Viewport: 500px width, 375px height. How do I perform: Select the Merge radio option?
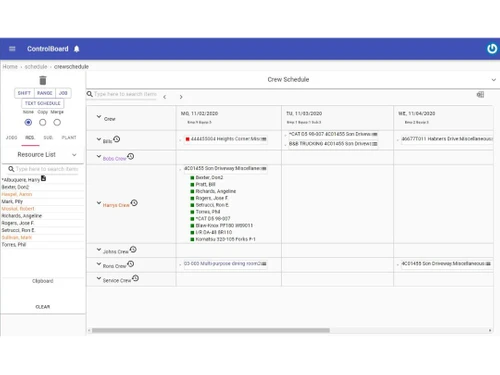click(57, 122)
